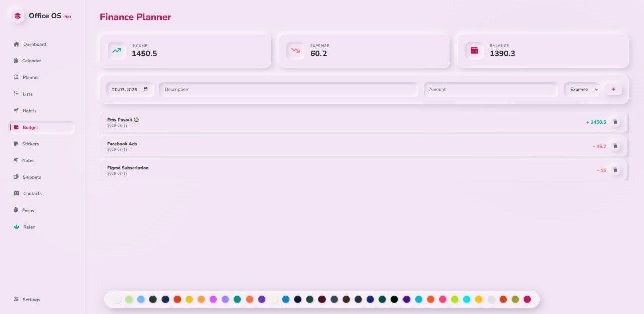The image size is (644, 314).
Task: Click inside the Description input field
Action: coord(288,89)
